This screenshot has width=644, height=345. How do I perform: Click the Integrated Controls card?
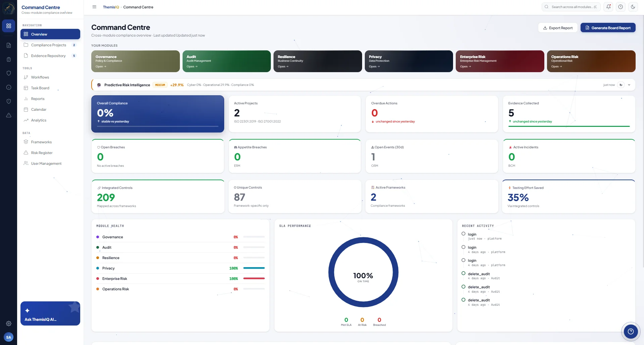click(x=158, y=197)
